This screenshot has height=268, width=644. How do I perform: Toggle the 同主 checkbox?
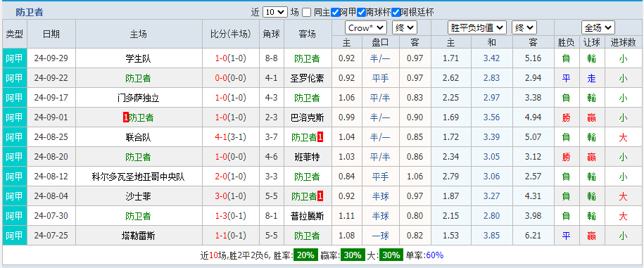(306, 13)
